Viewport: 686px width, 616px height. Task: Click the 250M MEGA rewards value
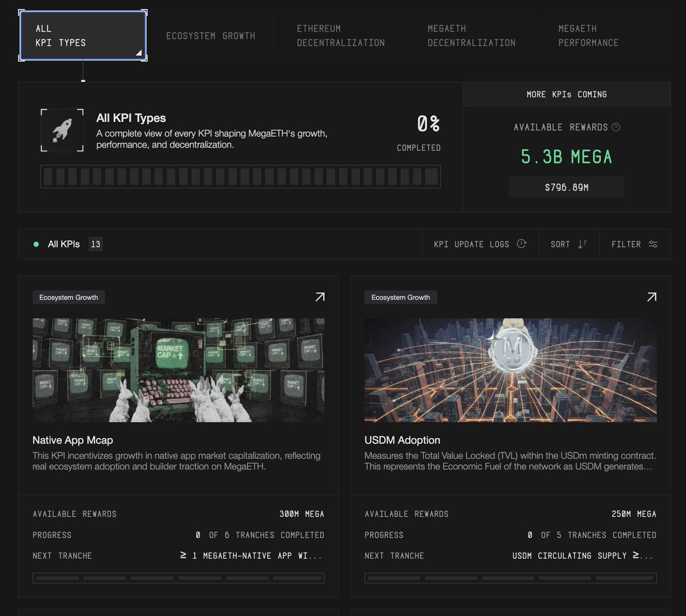(x=634, y=514)
